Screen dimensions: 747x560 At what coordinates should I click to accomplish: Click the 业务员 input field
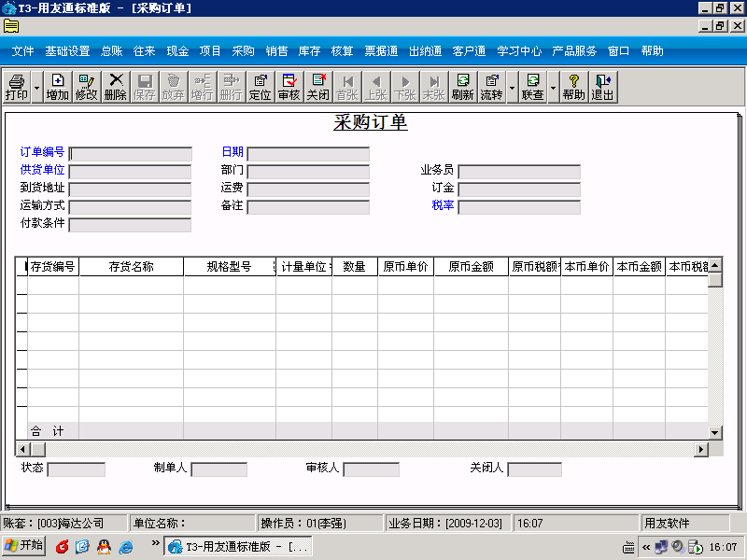coord(519,172)
